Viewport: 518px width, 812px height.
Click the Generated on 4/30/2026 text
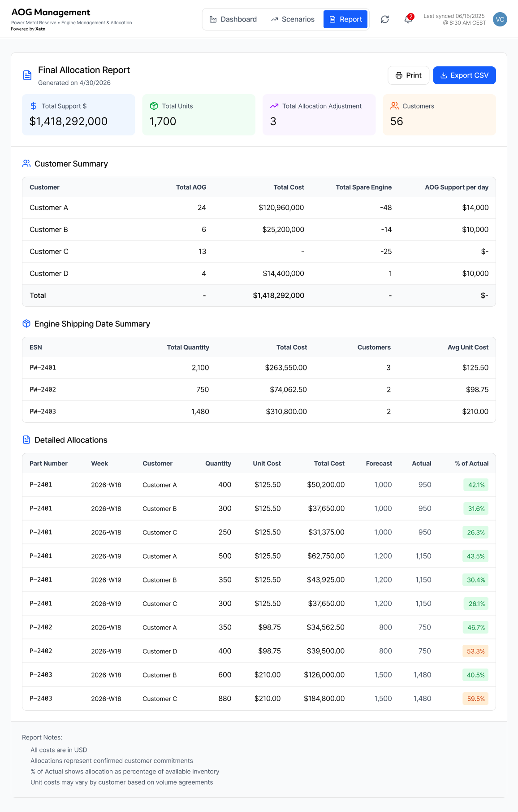74,83
